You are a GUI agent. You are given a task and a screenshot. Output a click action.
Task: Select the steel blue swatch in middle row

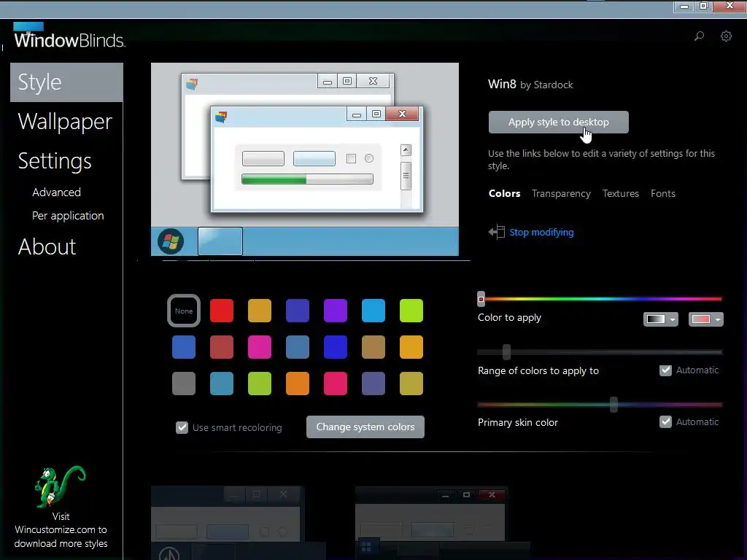[x=298, y=347]
